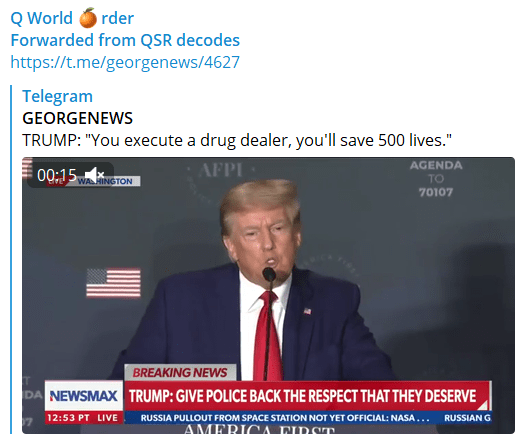Open the 'Forwarded from QSR decodes' source
This screenshot has width=526, height=441.
point(125,40)
